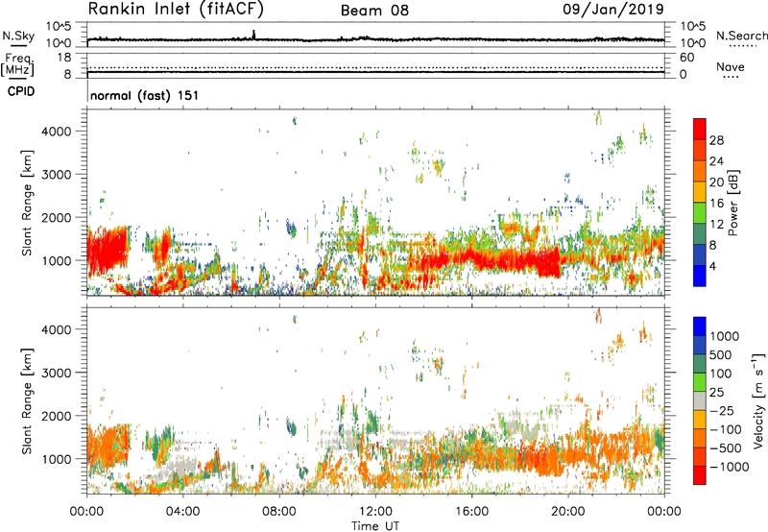Click the "-25" value on the Velocity color bar

722,411
